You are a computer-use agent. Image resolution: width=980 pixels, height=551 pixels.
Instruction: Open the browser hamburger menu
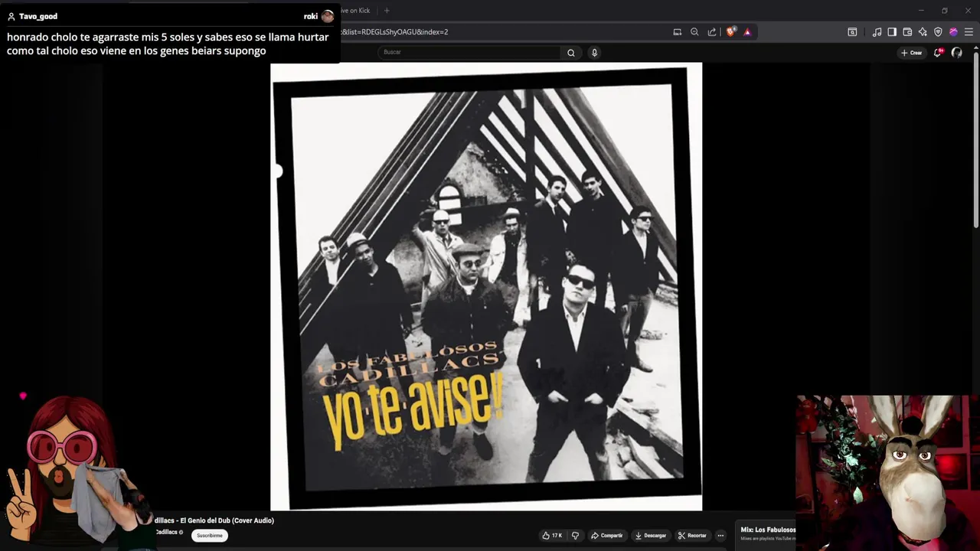coord(969,32)
